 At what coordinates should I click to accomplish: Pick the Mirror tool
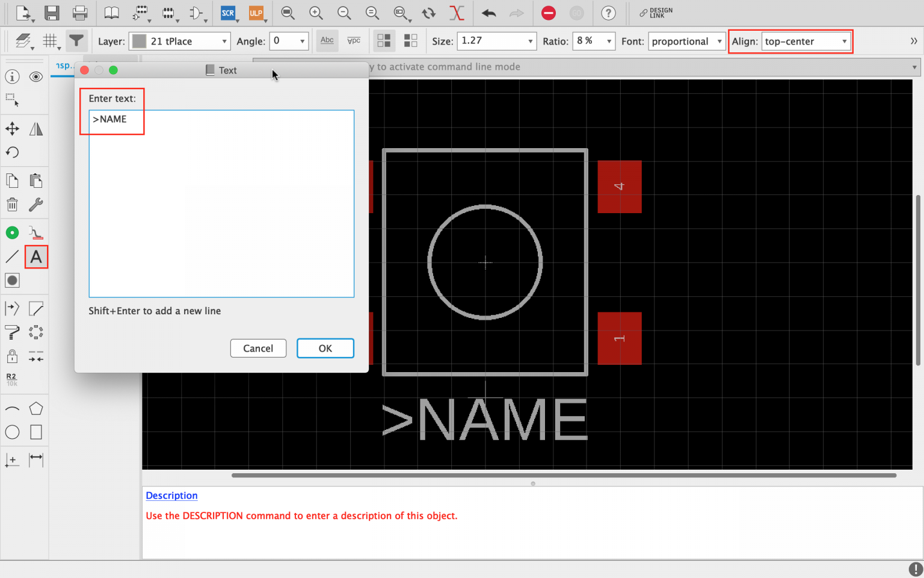point(36,128)
